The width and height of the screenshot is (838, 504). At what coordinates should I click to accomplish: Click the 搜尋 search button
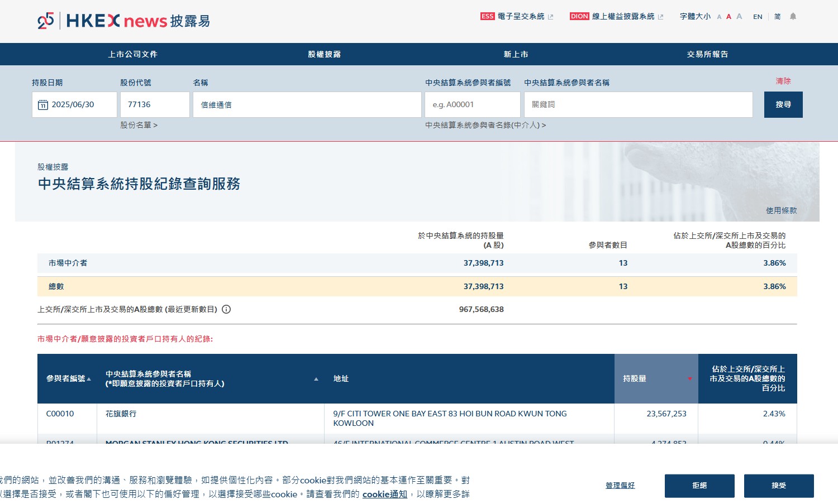[x=783, y=104]
